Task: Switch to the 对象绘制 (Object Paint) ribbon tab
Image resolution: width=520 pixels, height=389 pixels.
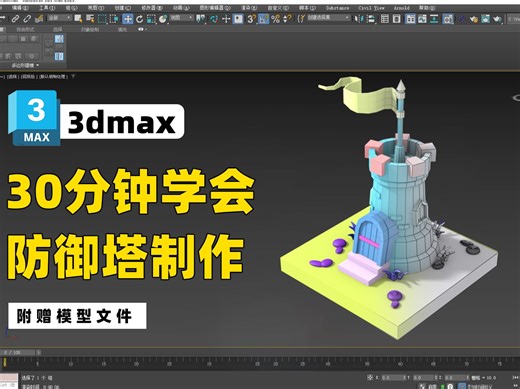Action: 90,30
